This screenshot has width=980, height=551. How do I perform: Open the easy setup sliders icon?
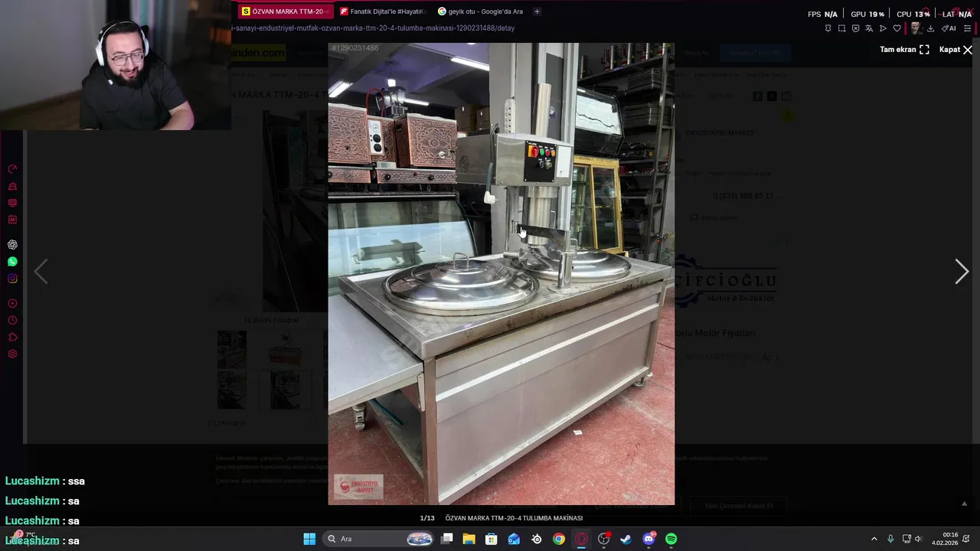968,28
